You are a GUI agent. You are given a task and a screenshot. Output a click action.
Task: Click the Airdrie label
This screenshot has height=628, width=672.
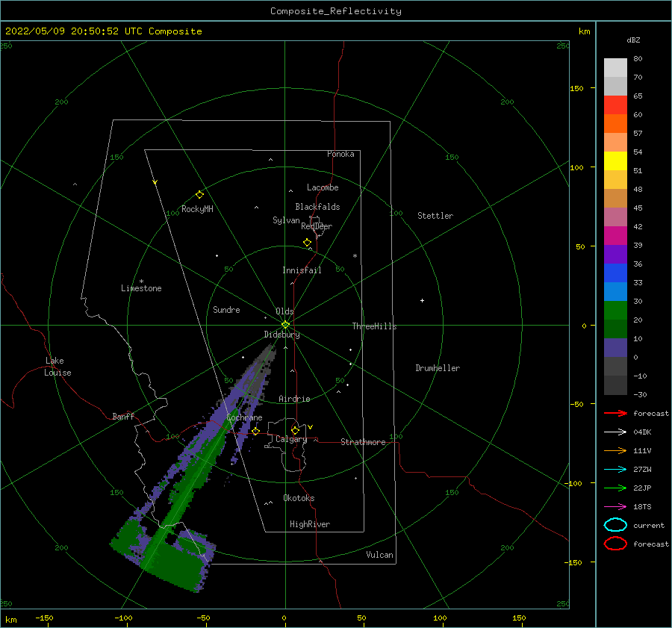(x=294, y=399)
